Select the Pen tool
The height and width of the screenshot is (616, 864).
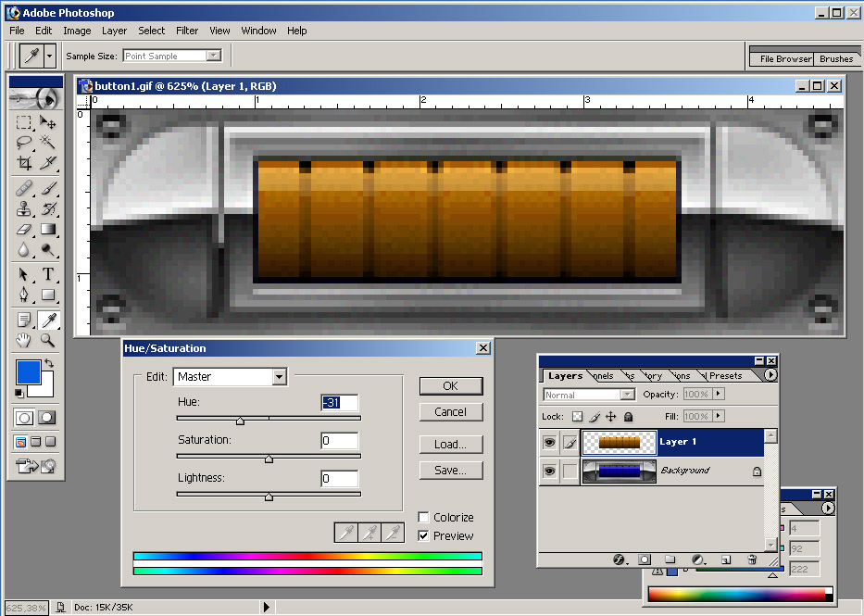tap(24, 295)
